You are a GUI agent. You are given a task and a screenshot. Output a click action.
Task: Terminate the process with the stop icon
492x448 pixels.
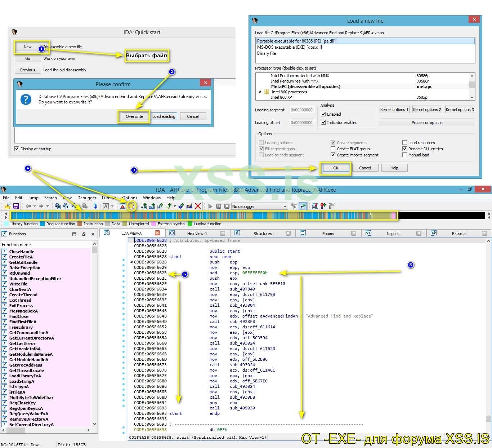[x=227, y=206]
